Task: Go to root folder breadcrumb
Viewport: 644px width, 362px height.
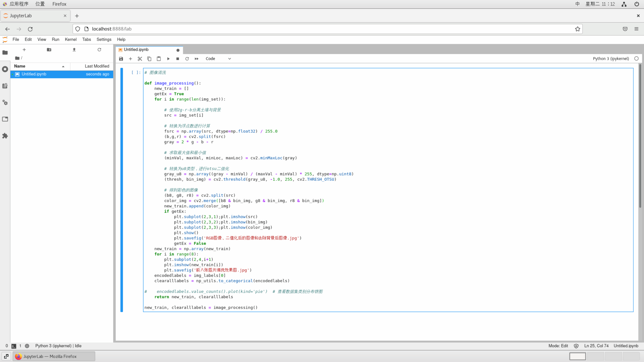Action: [17, 58]
